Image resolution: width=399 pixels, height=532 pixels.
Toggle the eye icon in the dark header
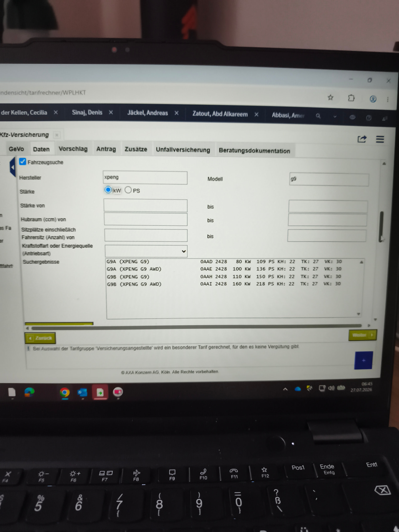pyautogui.click(x=352, y=117)
